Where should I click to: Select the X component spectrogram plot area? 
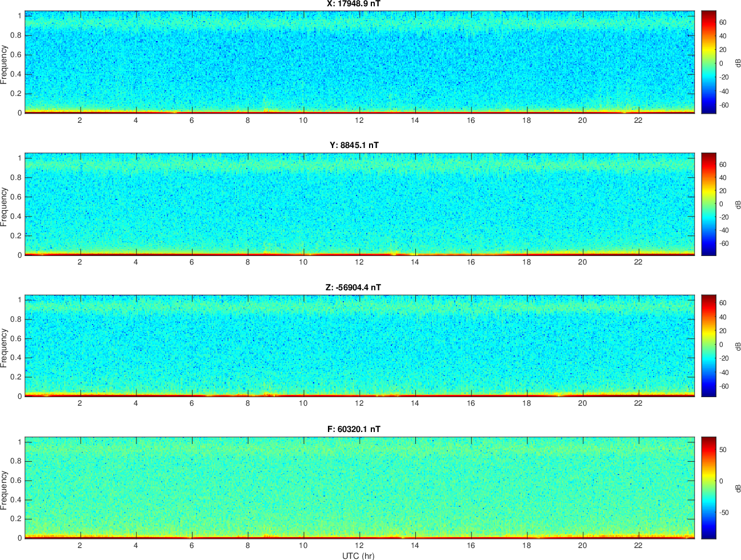[360, 62]
